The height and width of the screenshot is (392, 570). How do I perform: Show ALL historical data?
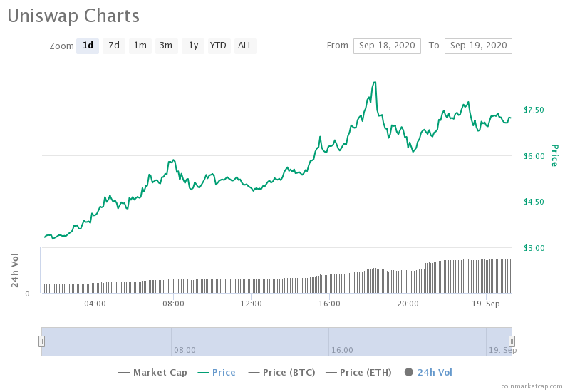tap(245, 46)
